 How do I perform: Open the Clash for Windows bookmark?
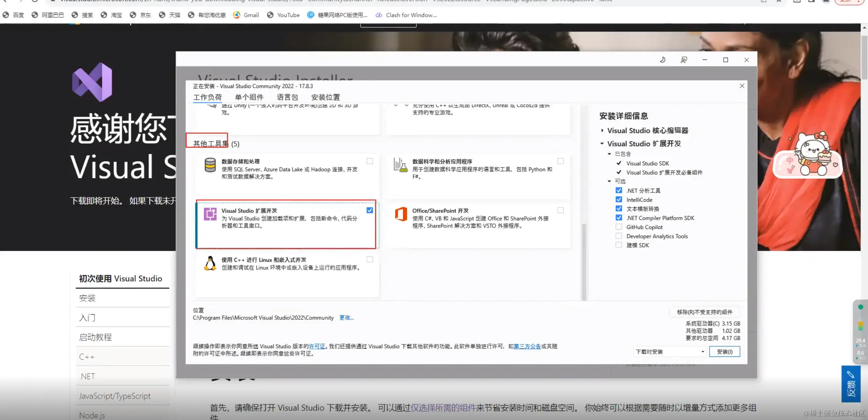point(406,15)
